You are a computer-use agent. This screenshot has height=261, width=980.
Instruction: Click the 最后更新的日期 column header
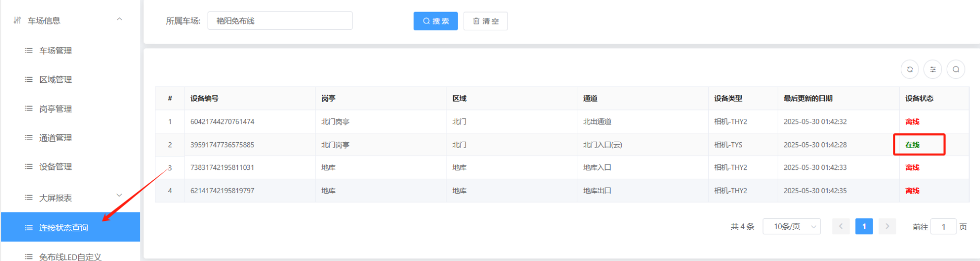coord(808,98)
